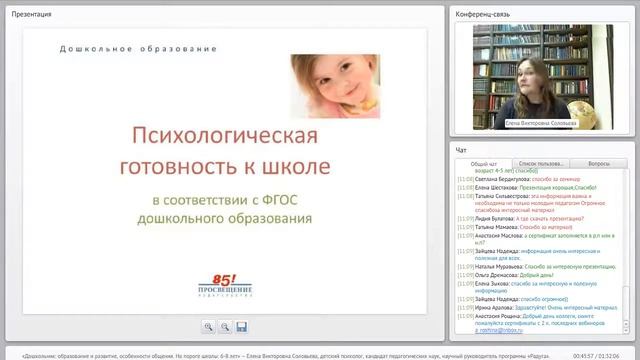Click chat scrollbar up arrow
Screen dimensions: 640x360
626,323
